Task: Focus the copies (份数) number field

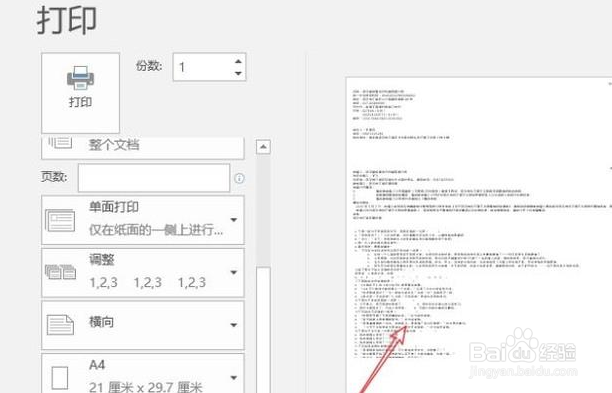Action: tap(210, 67)
